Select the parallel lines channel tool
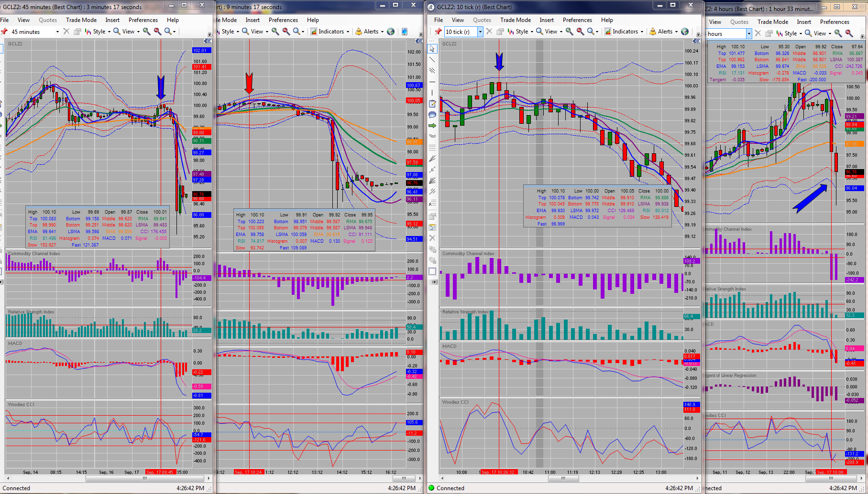Image resolution: width=868 pixels, height=494 pixels. pos(432,71)
